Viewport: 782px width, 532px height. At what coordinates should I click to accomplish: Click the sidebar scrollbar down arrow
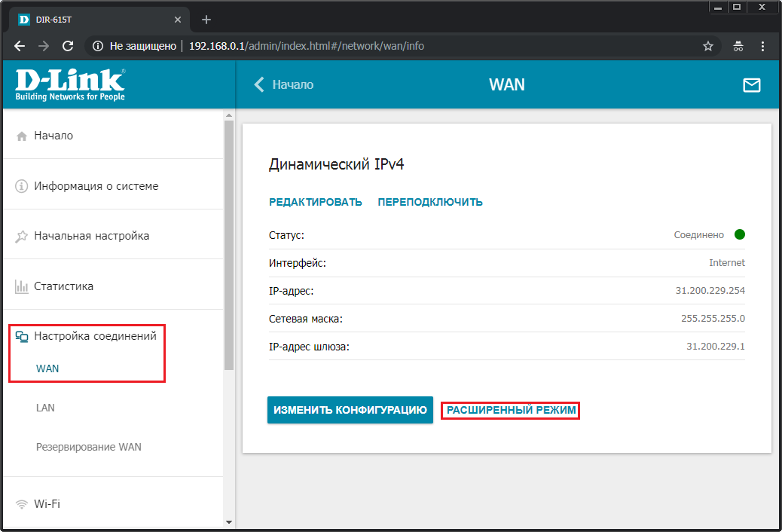click(229, 522)
